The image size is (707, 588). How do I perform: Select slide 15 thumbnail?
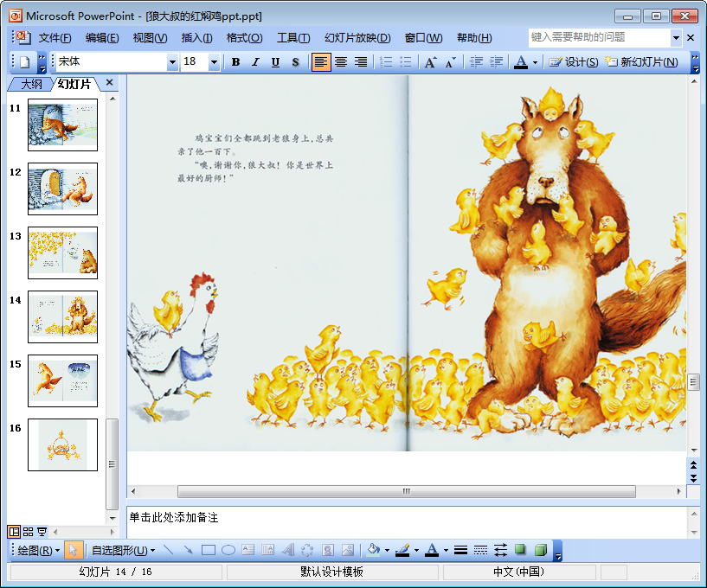coord(62,380)
